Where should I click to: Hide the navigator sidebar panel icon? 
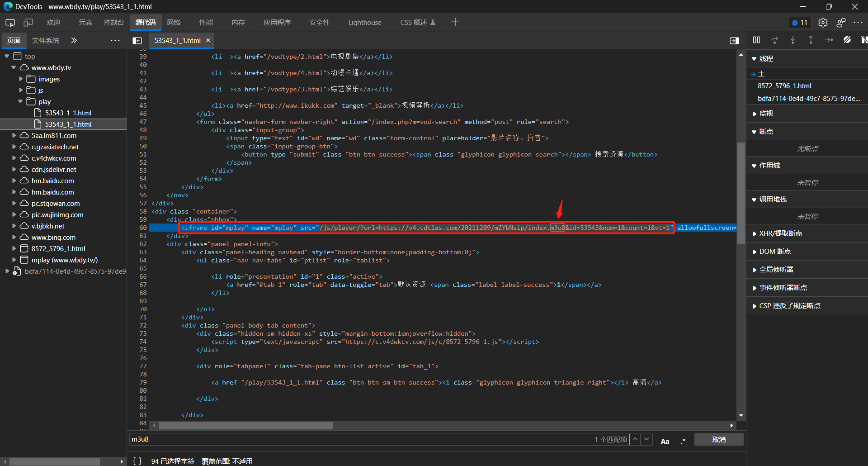point(137,41)
